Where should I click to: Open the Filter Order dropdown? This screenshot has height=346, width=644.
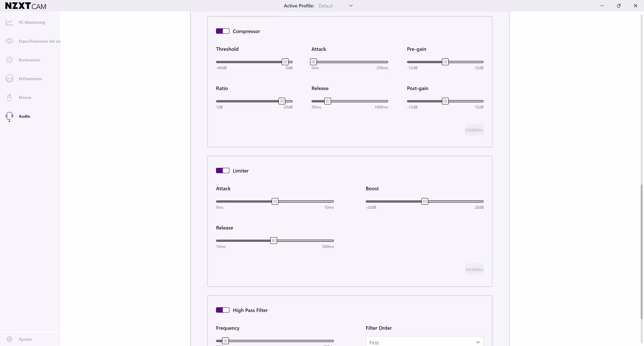424,342
